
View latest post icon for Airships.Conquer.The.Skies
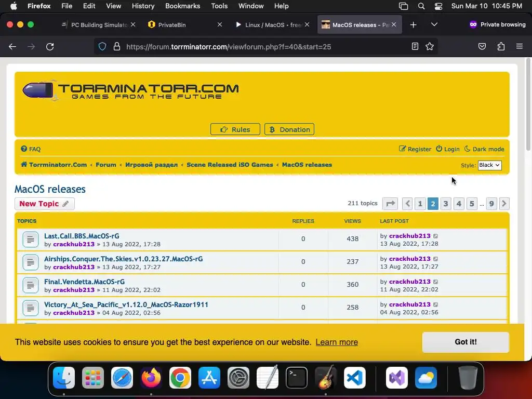(436, 259)
